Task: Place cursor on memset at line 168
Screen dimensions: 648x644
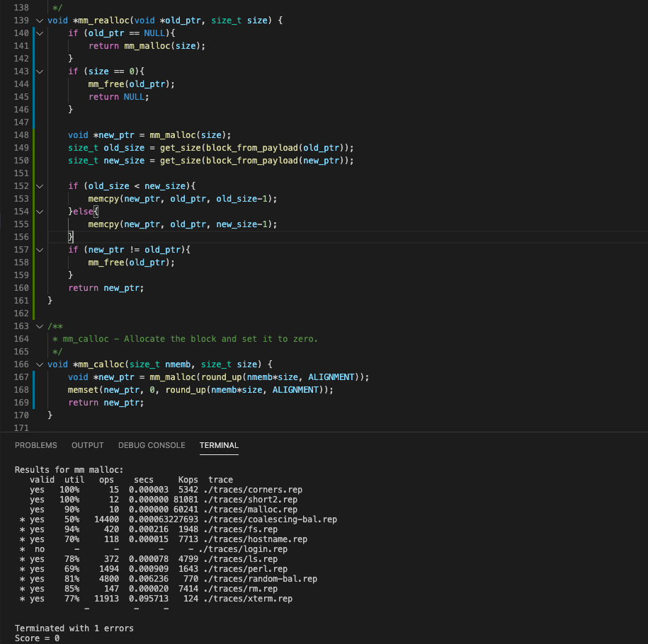Action: click(83, 390)
